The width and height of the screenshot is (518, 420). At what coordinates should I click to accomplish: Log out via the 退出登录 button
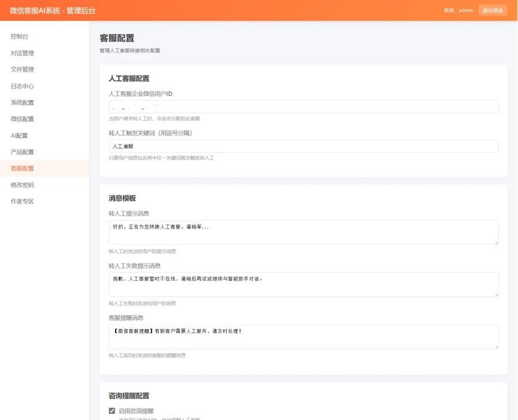492,10
